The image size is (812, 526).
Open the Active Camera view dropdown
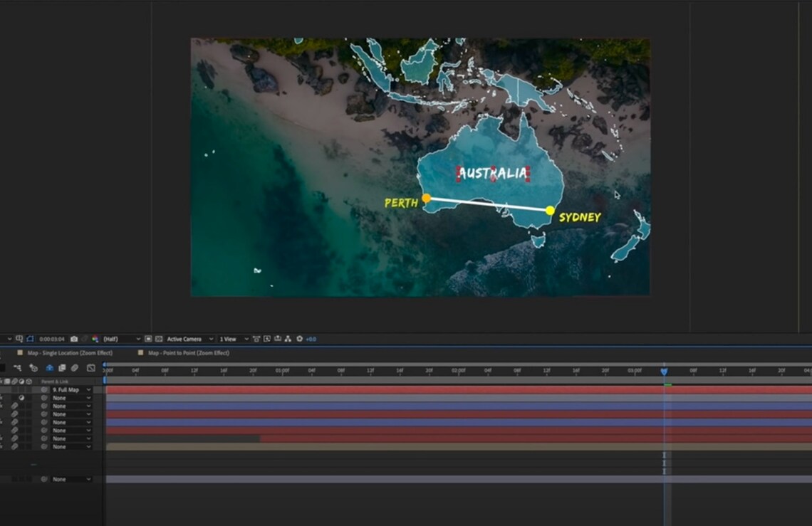point(185,340)
